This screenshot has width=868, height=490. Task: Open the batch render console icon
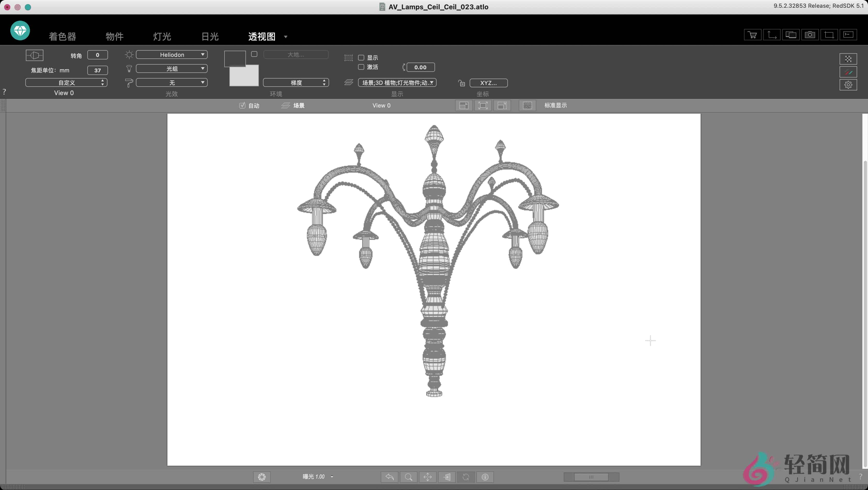click(849, 34)
